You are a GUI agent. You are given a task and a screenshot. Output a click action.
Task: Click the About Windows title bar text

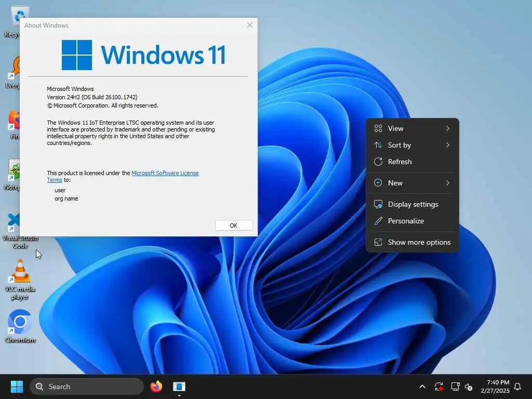coord(46,25)
